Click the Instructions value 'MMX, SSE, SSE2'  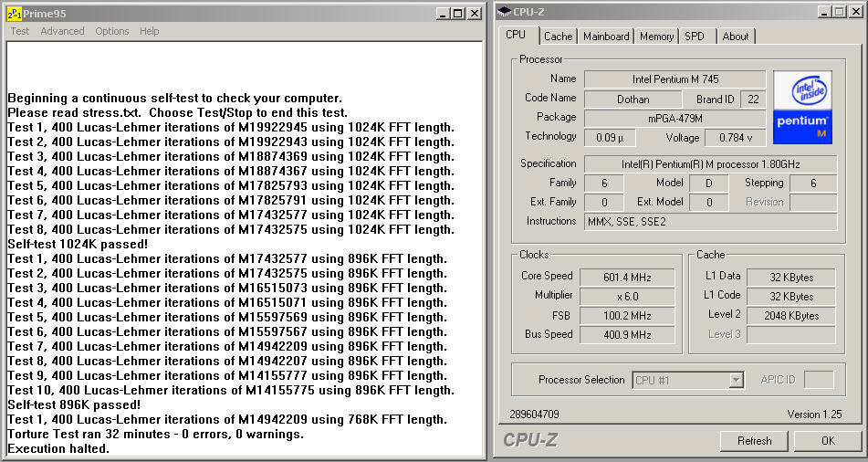click(x=711, y=222)
